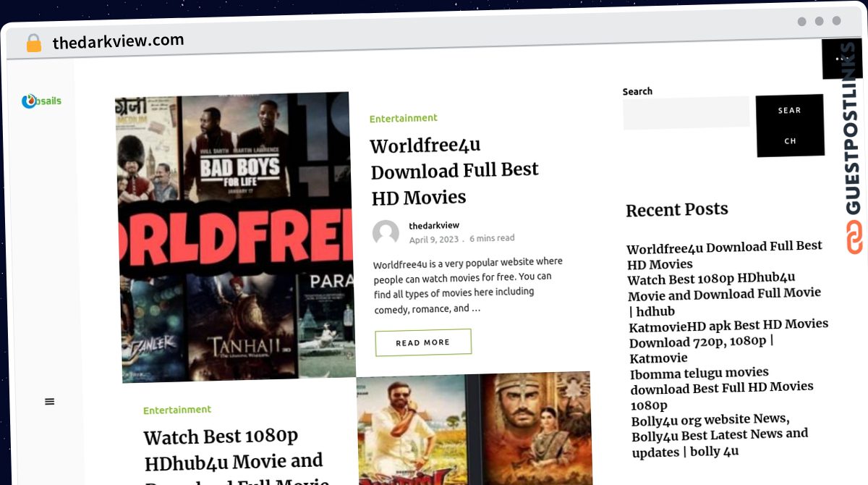
Task: Click READ MORE under the Worldfree4u excerpt
Action: pos(423,342)
